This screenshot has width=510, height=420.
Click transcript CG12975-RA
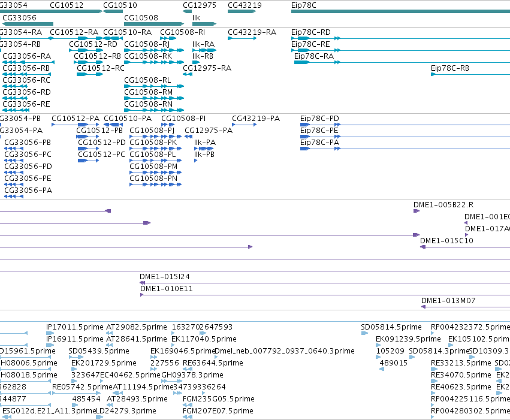point(207,68)
